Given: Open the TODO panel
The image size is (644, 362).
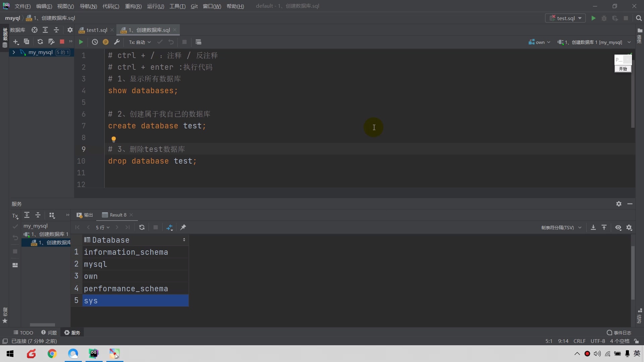Looking at the screenshot, I should click(23, 332).
